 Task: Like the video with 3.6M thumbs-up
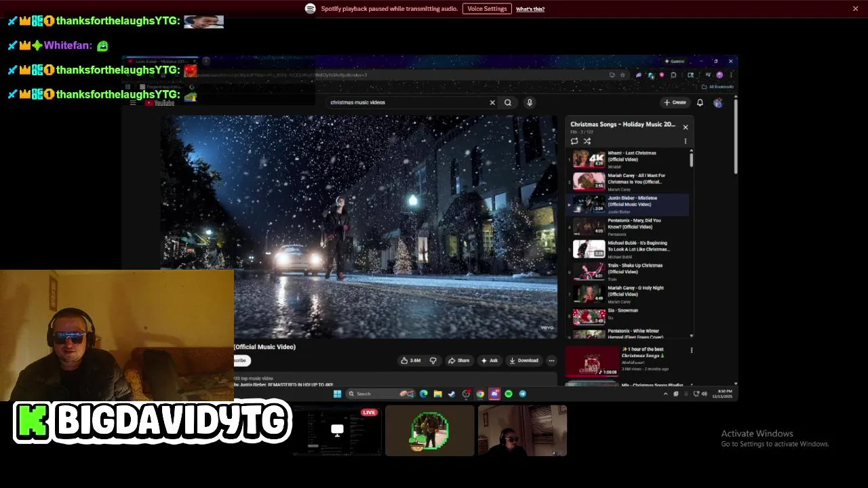[411, 361]
